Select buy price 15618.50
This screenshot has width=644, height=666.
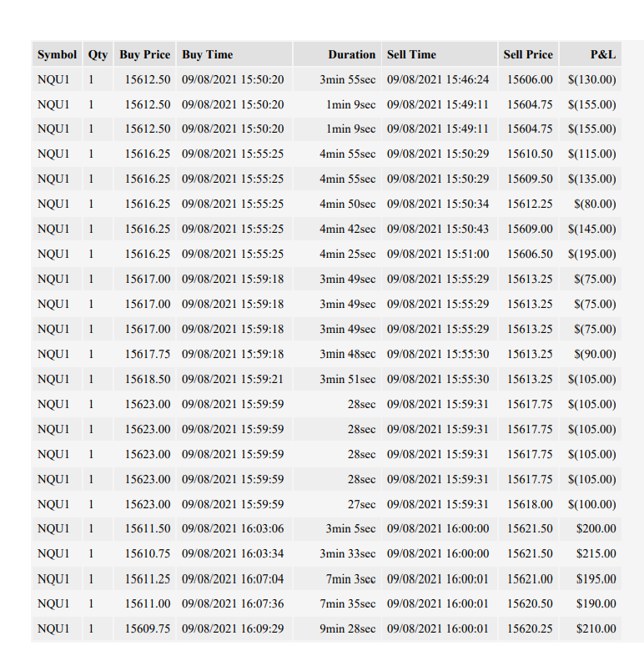pyautogui.click(x=148, y=379)
